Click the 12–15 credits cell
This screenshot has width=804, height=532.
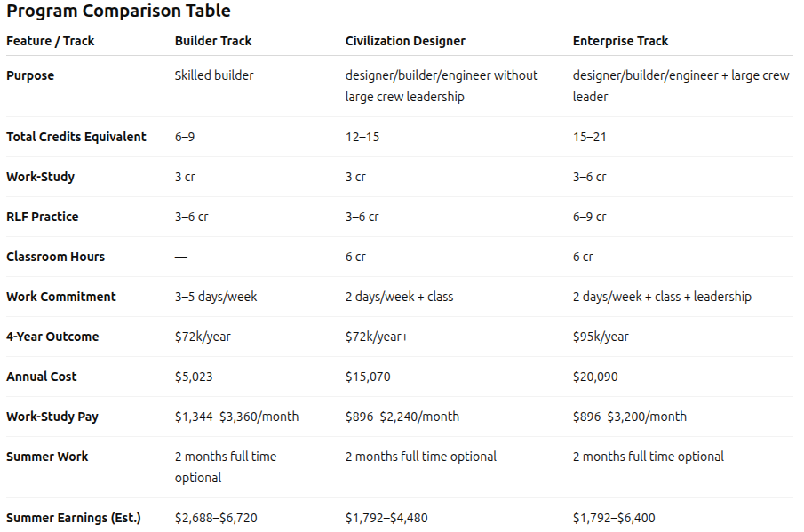[x=362, y=137]
